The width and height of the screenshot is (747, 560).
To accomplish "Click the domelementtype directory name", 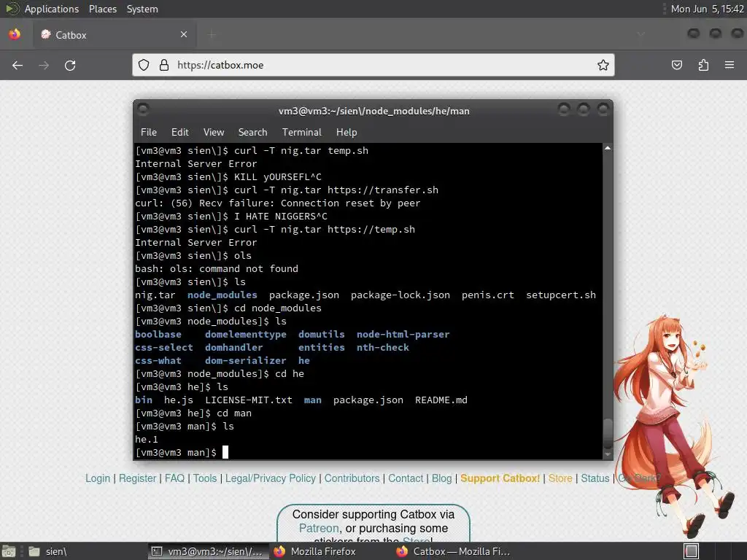I will click(246, 334).
